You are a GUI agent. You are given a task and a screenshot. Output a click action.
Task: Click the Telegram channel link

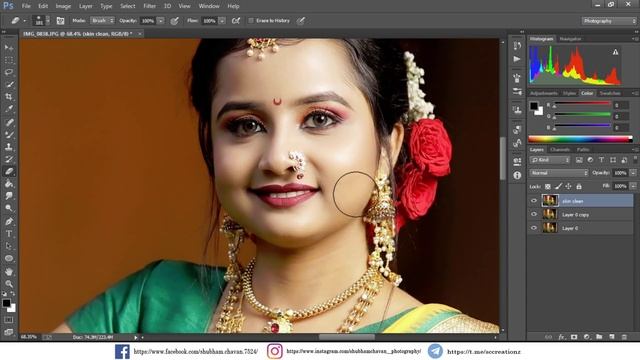tap(484, 351)
